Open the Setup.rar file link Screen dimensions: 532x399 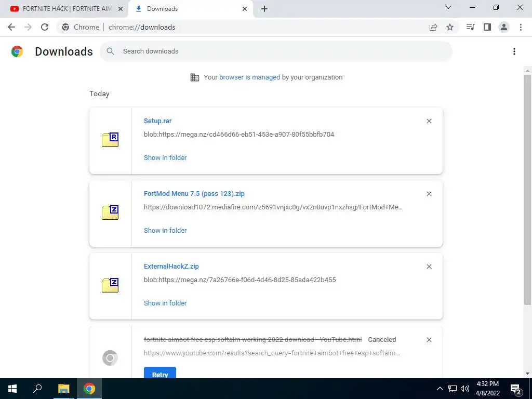(x=158, y=121)
